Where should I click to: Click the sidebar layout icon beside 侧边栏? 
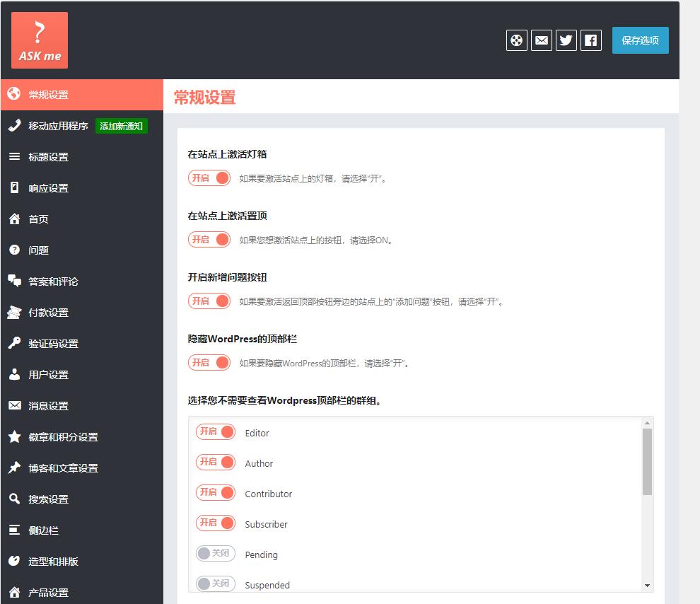14,530
